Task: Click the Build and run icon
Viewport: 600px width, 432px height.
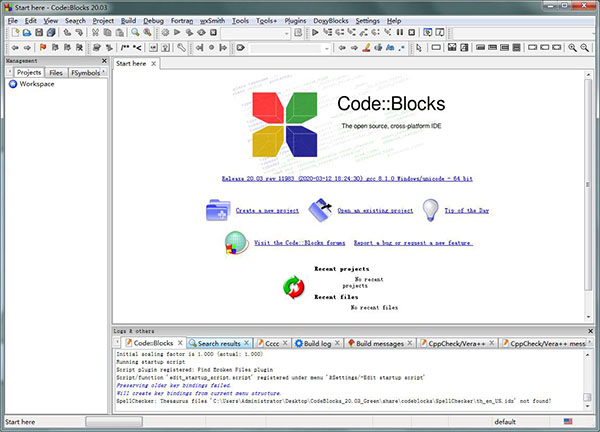Action: click(189, 33)
